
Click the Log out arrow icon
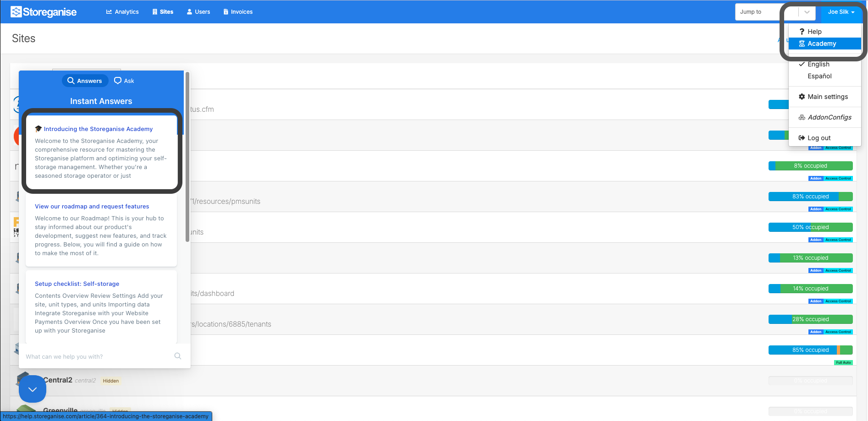click(x=802, y=138)
